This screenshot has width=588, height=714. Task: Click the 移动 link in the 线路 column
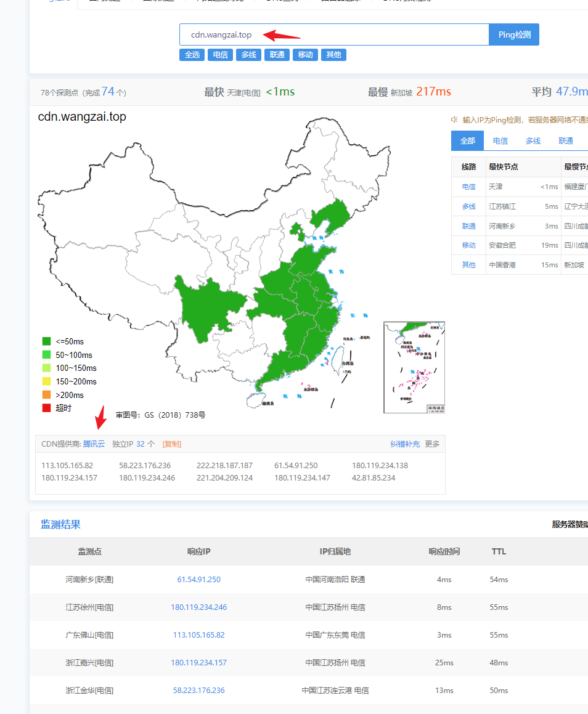point(468,245)
